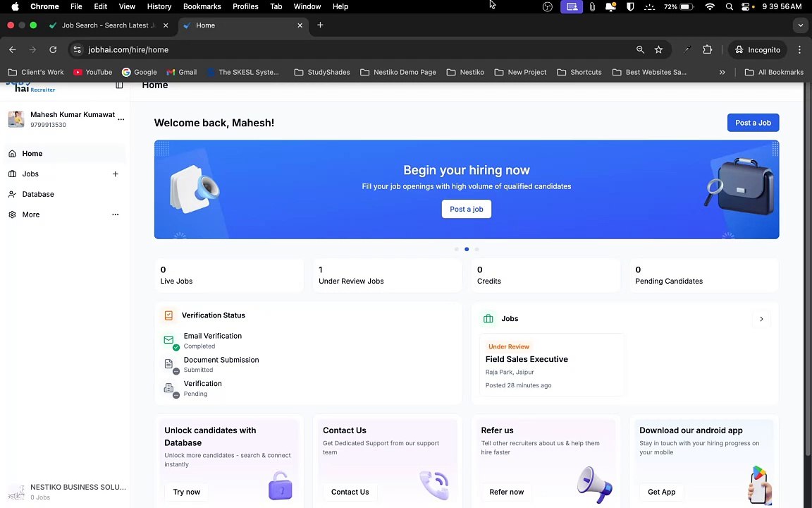Click Try now for Database

click(186, 492)
